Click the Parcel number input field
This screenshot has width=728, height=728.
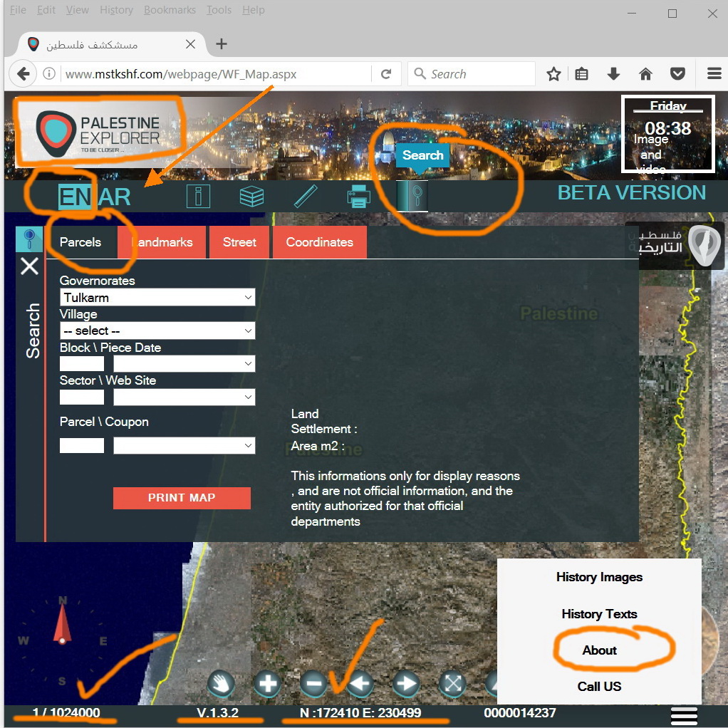tap(82, 445)
